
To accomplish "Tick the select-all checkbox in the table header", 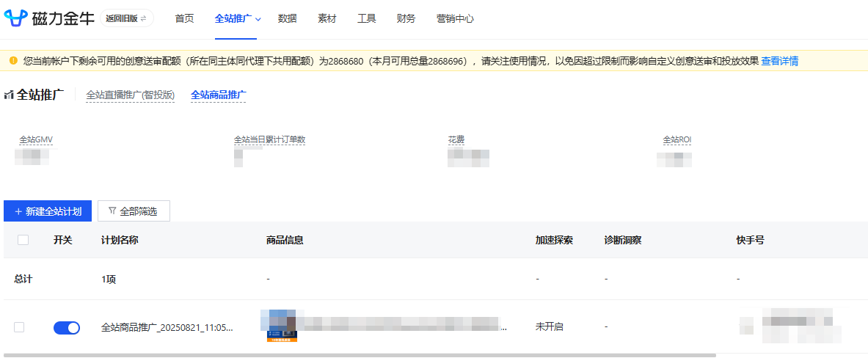I will [x=23, y=240].
